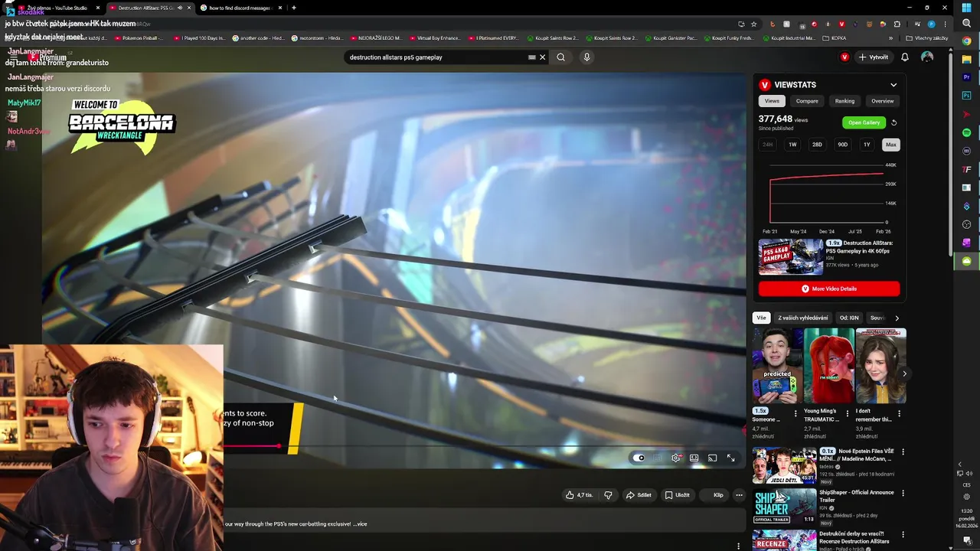
Task: Open Windows Start menu
Action: (x=966, y=8)
